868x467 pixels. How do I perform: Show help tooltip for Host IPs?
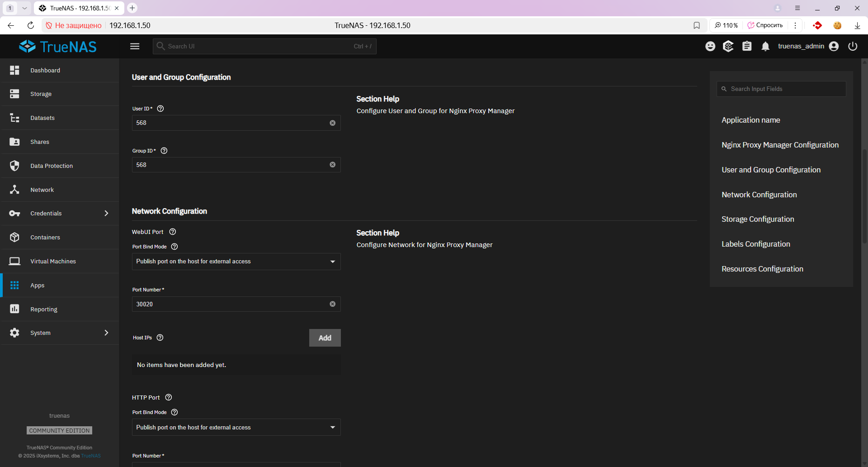(x=160, y=338)
